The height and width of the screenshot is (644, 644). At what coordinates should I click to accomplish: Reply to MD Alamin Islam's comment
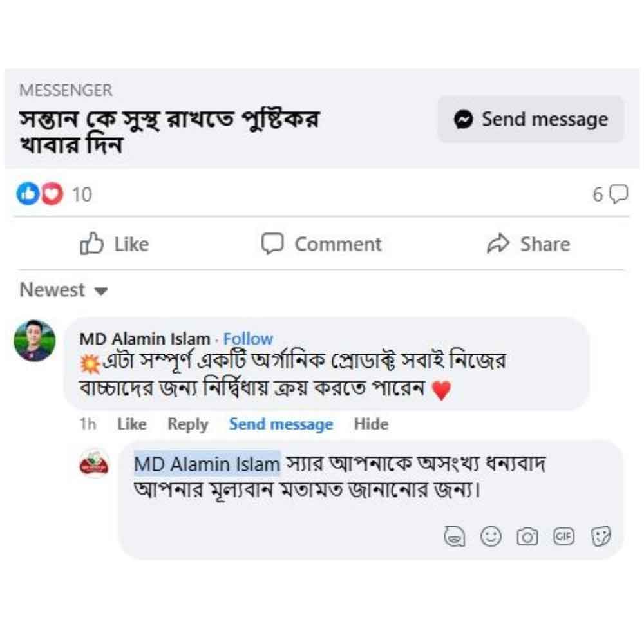point(187,424)
